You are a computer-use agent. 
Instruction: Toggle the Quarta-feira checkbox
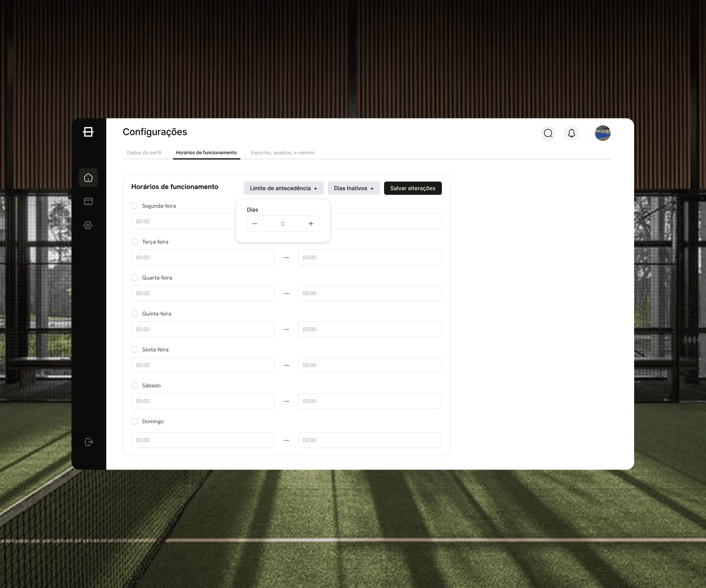pos(134,278)
